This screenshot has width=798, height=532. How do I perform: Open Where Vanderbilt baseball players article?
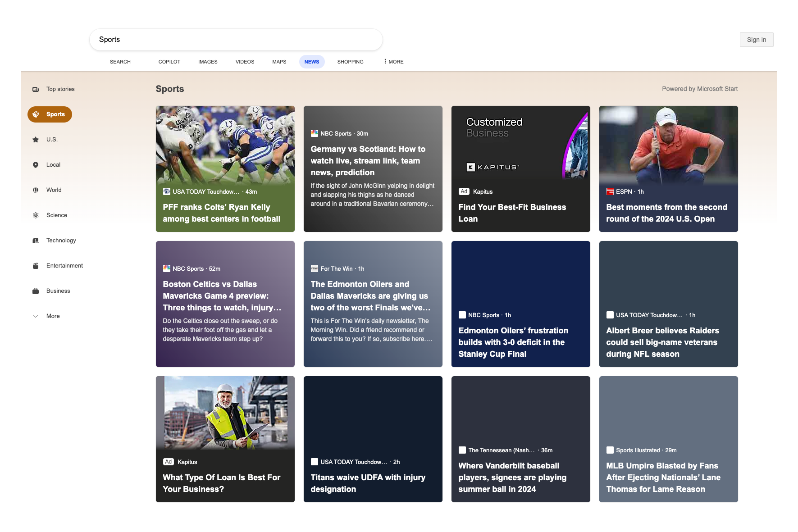pos(512,477)
